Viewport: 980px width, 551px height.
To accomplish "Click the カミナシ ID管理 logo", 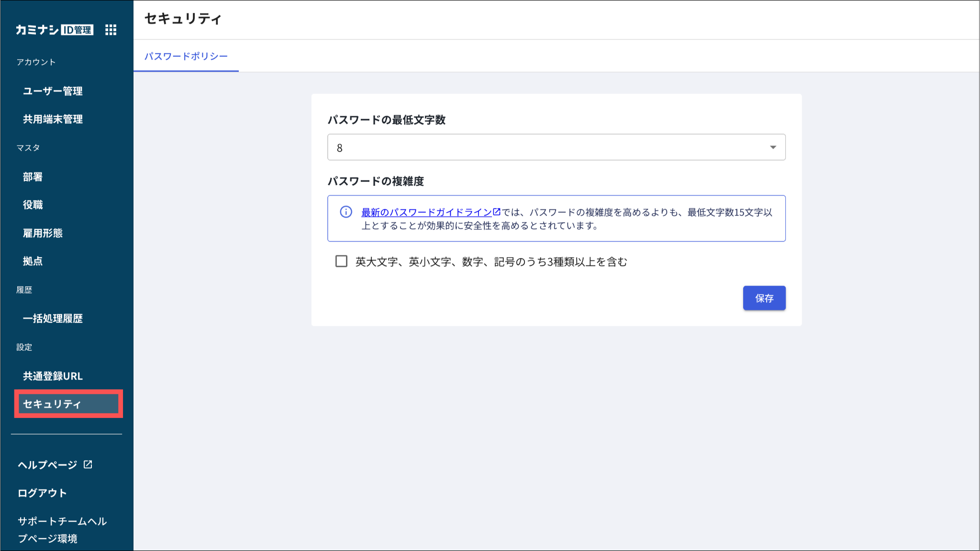I will click(x=55, y=30).
